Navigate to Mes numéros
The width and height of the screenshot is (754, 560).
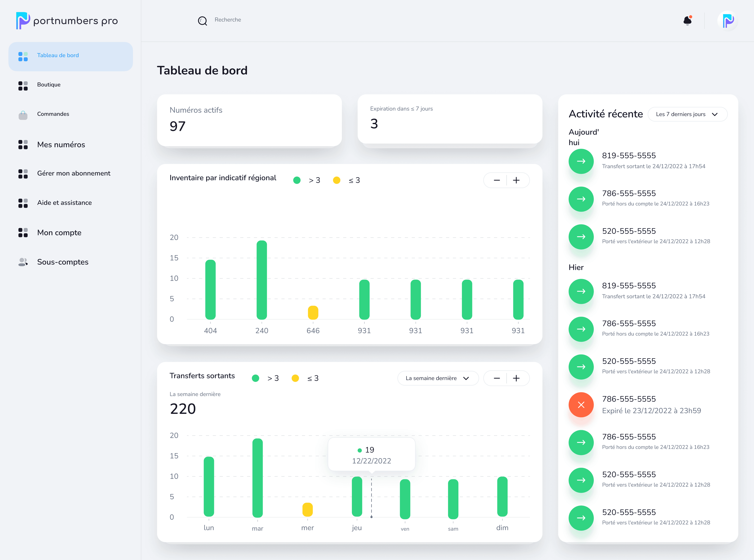tap(61, 144)
